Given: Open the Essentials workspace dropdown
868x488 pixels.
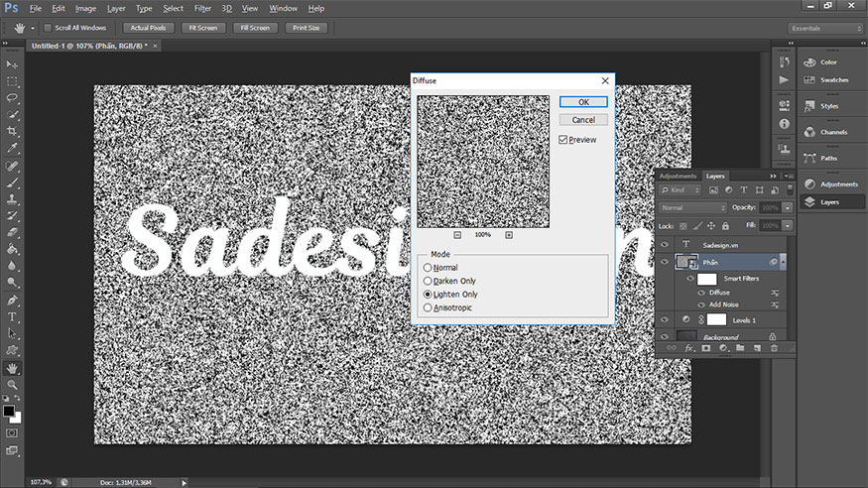Looking at the screenshot, I should 824,28.
